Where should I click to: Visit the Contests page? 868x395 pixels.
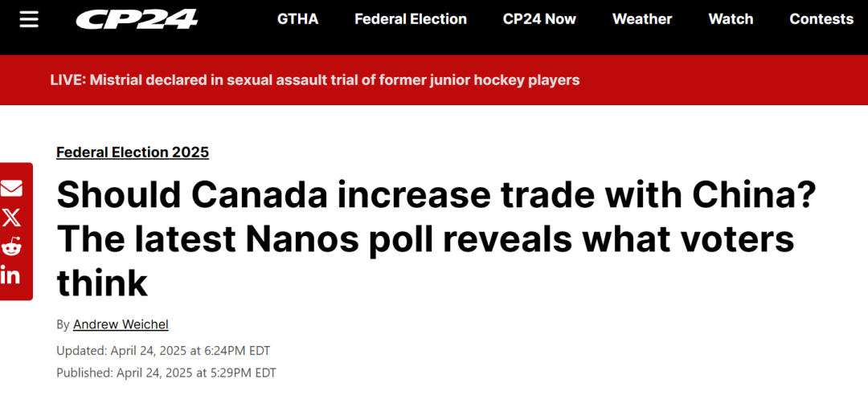tap(821, 19)
